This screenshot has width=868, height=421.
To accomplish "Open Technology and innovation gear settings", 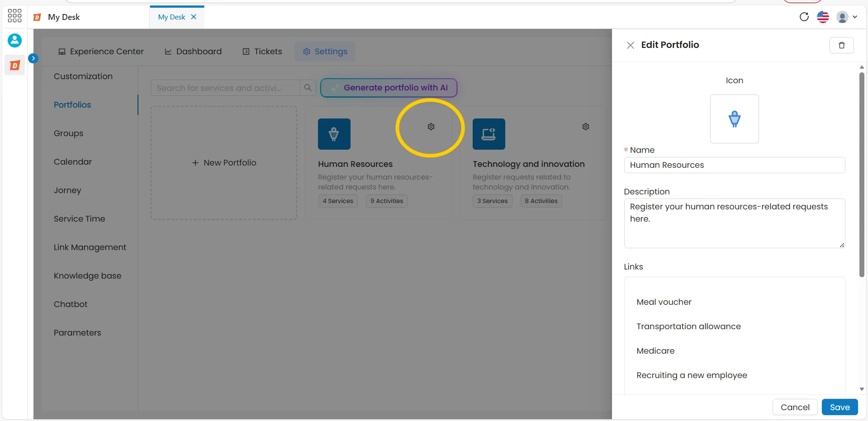I will tap(586, 127).
